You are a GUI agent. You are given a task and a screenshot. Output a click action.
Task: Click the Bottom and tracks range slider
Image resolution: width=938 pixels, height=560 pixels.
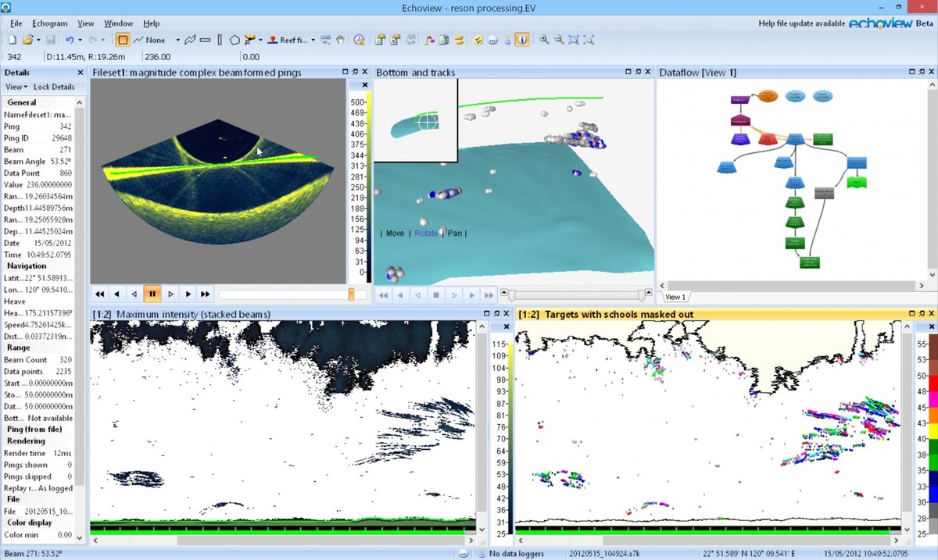coord(578,295)
